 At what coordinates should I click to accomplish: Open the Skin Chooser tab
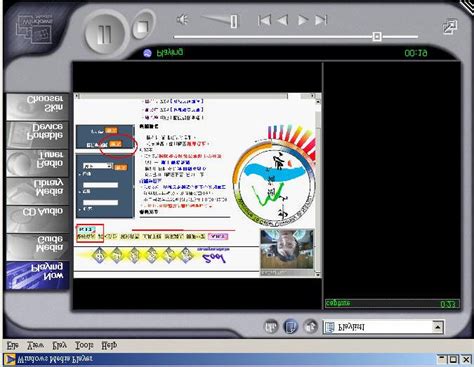[x=37, y=107]
